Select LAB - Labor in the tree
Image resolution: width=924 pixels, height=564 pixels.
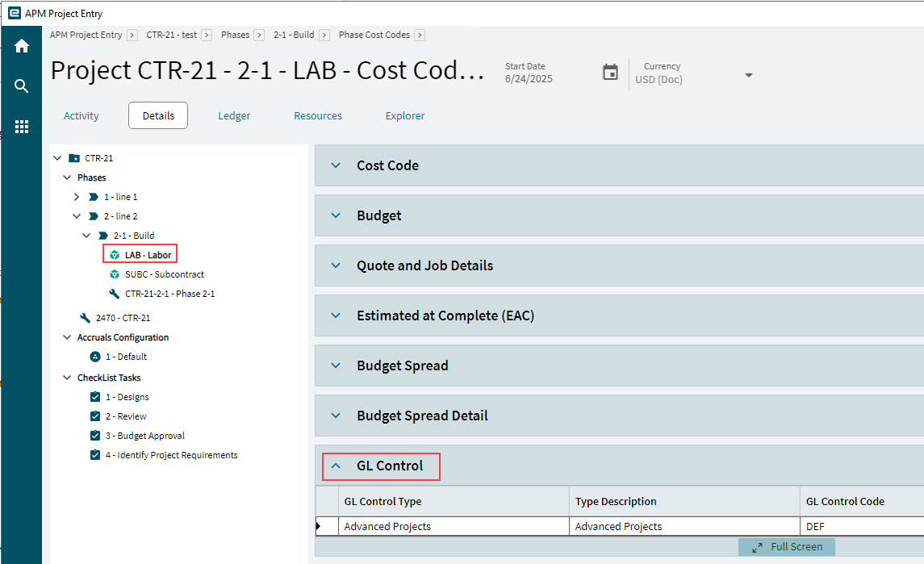point(148,255)
